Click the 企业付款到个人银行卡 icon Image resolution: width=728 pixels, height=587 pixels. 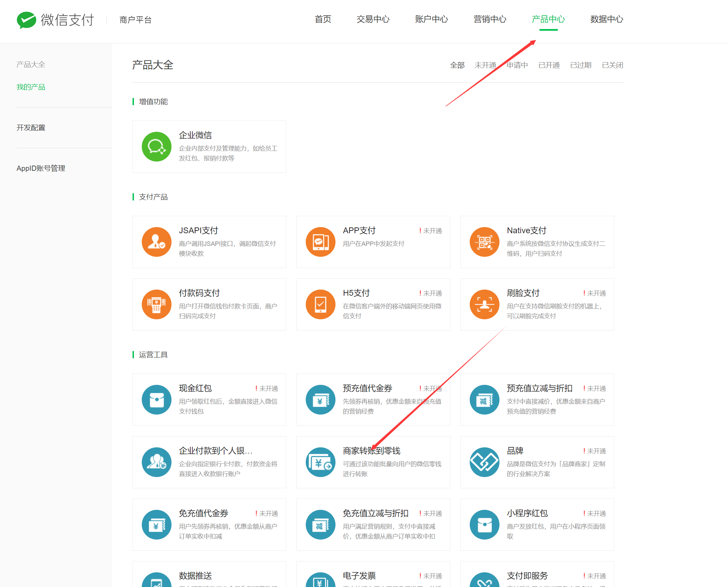pos(156,462)
